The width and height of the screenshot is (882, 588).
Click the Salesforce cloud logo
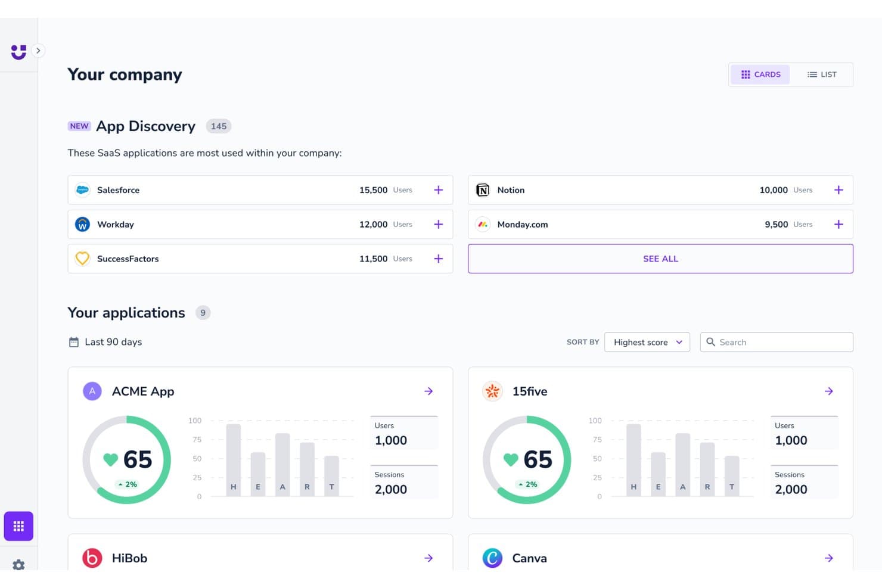click(83, 190)
